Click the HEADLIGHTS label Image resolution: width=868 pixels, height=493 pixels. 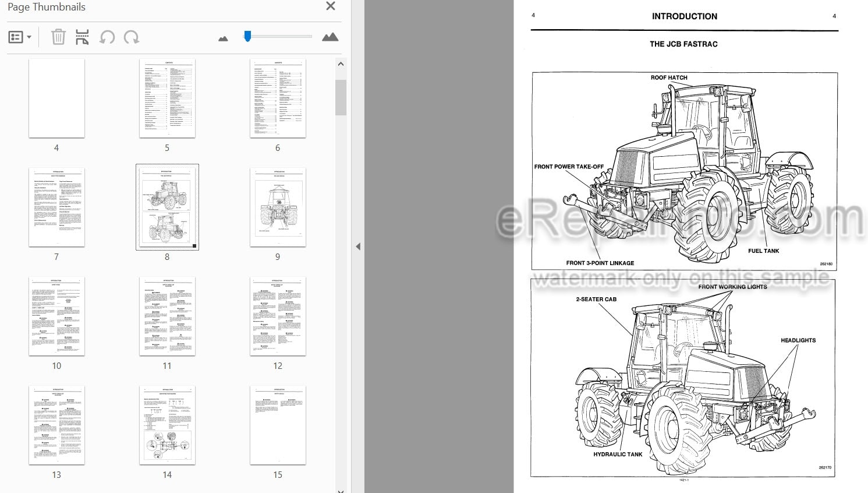tap(798, 340)
